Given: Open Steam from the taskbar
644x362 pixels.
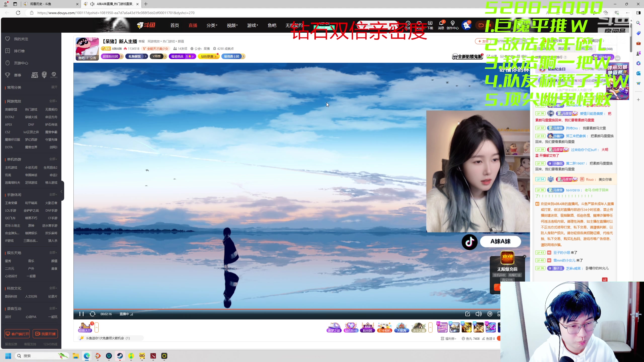Looking at the screenshot, I should click(x=120, y=356).
